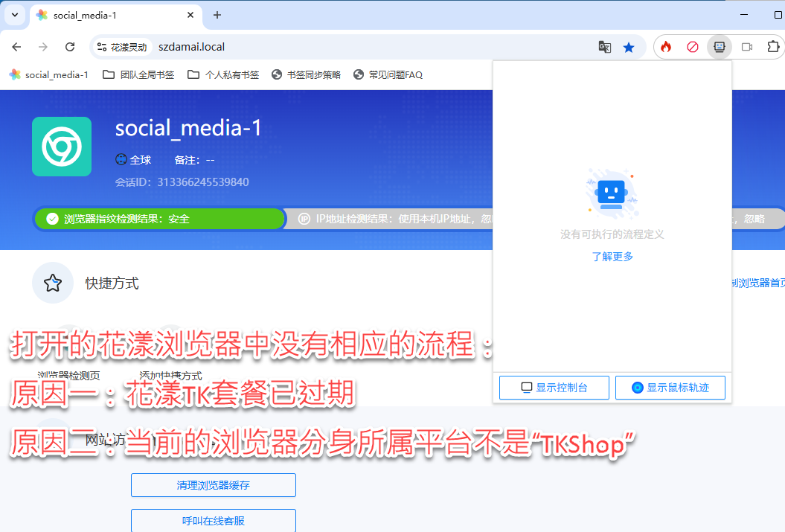Toggle the bookmark star icon
Image resolution: width=785 pixels, height=532 pixels.
(629, 47)
